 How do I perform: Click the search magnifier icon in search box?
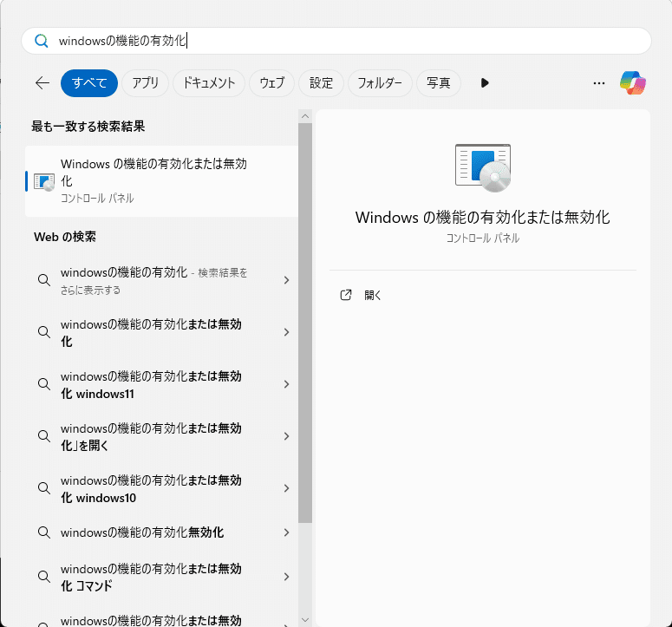[41, 41]
